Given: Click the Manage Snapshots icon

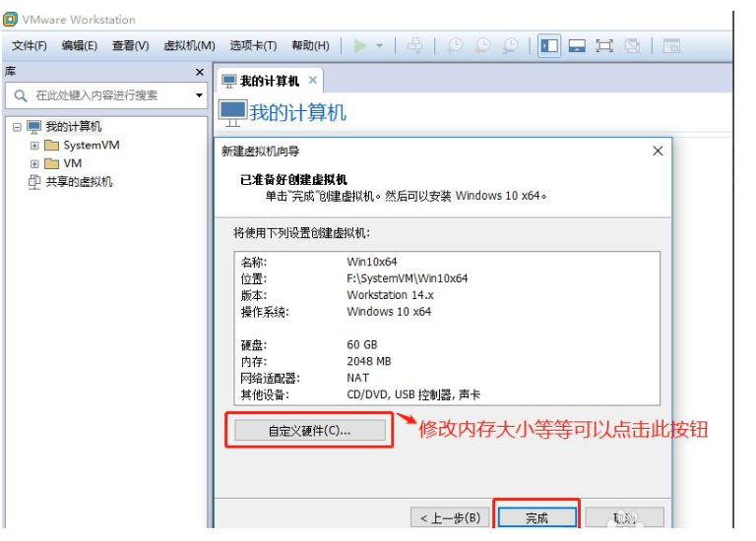Looking at the screenshot, I should click(x=510, y=46).
